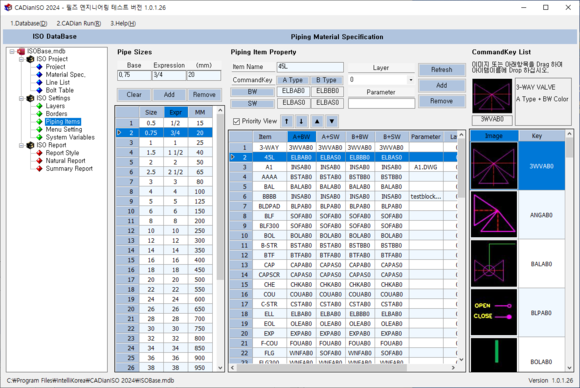Click the Line List blue diamond icon

[40, 82]
